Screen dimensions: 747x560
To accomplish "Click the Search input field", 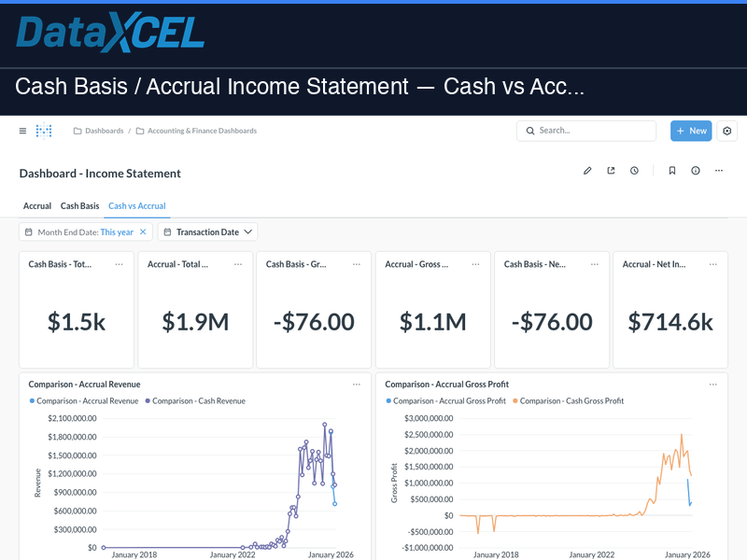I will [x=588, y=131].
